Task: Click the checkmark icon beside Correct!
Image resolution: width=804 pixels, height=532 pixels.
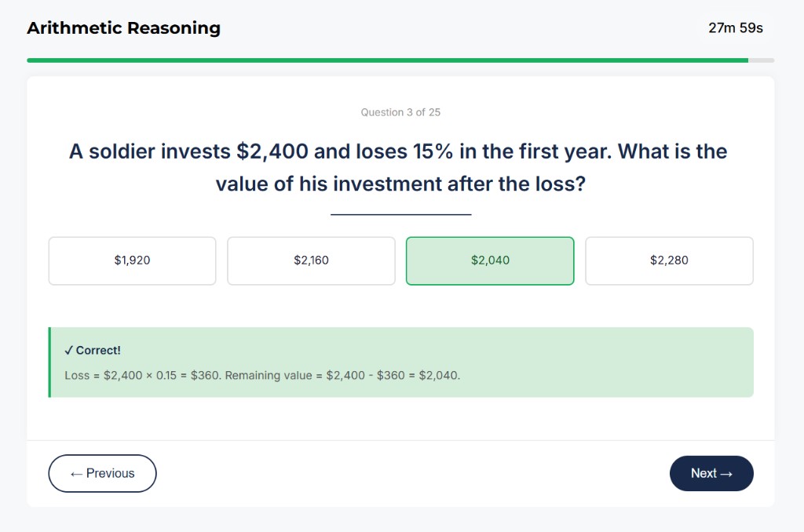Action: pyautogui.click(x=68, y=350)
